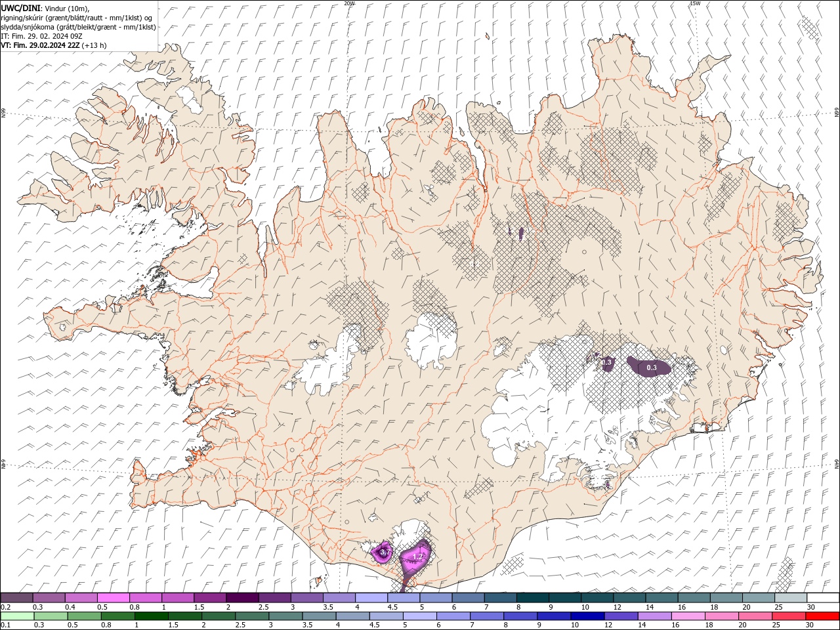The height and width of the screenshot is (630, 840).
Task: Click the dark teal 8 snow-scale swatch
Action: [532, 598]
